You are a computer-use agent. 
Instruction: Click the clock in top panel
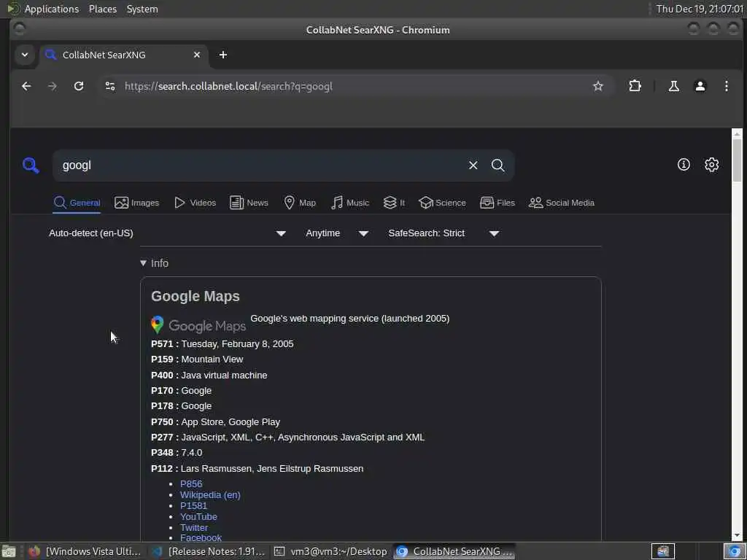click(x=700, y=9)
